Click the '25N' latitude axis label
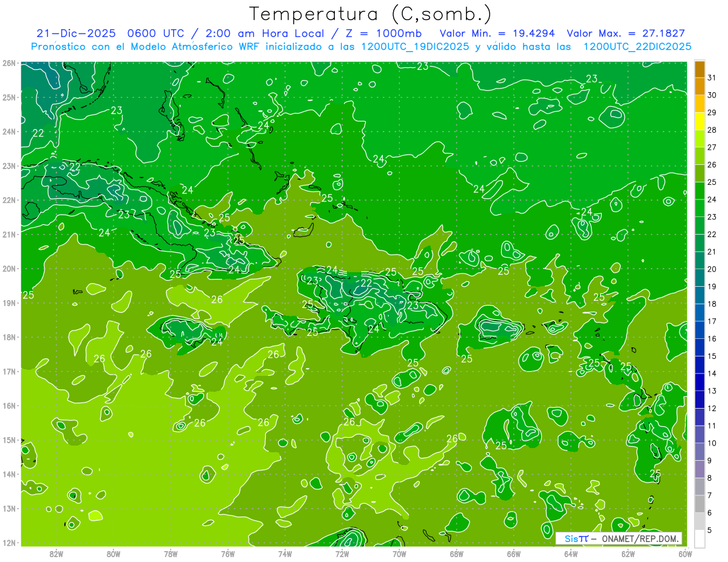The image size is (728, 562). click(x=9, y=97)
